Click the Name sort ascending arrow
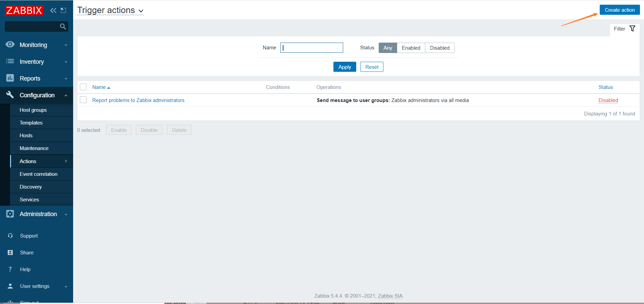This screenshot has height=304, width=644. [x=108, y=88]
